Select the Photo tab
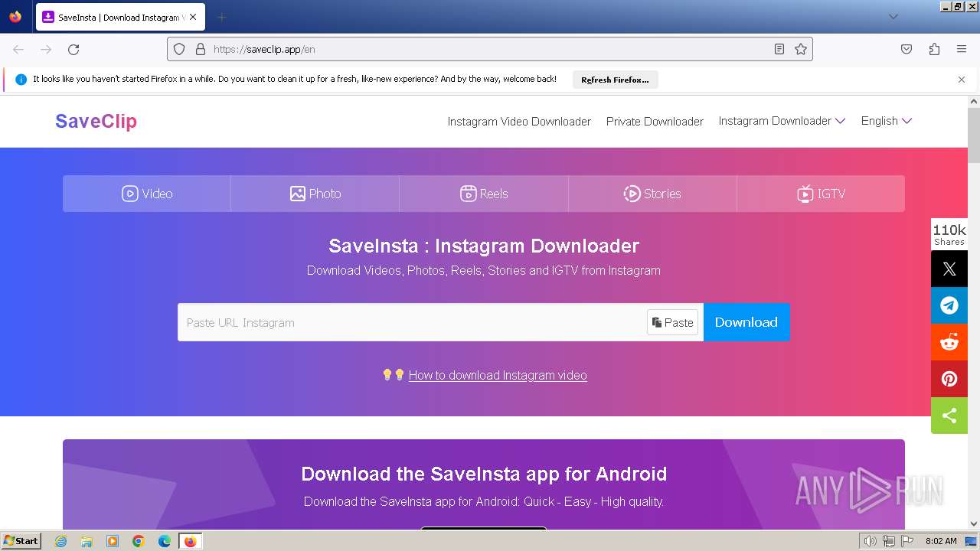 pyautogui.click(x=315, y=194)
